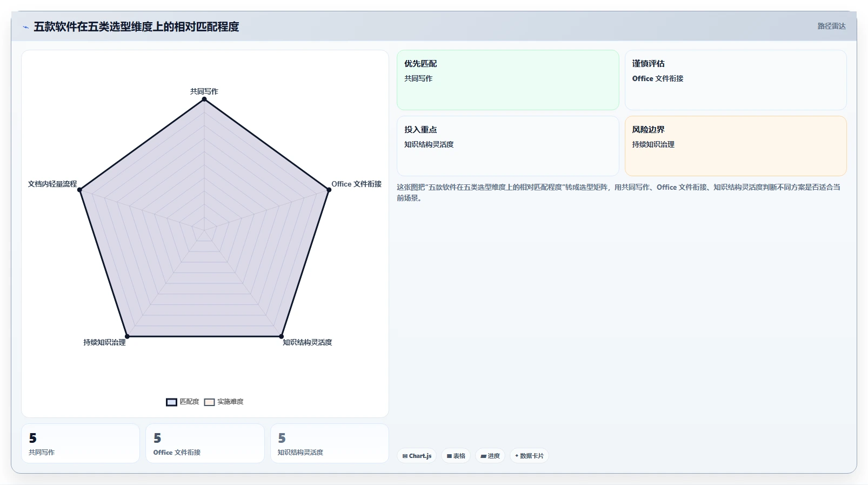Click the 知识结构灵活度 radar axis label
The width and height of the screenshot is (868, 485).
308,342
